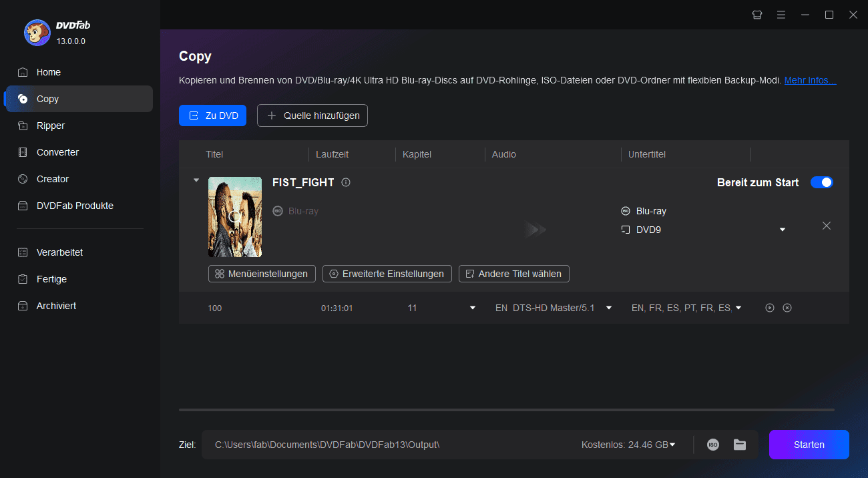The image size is (868, 478).
Task: Click the Titel column header
Action: pos(214,154)
